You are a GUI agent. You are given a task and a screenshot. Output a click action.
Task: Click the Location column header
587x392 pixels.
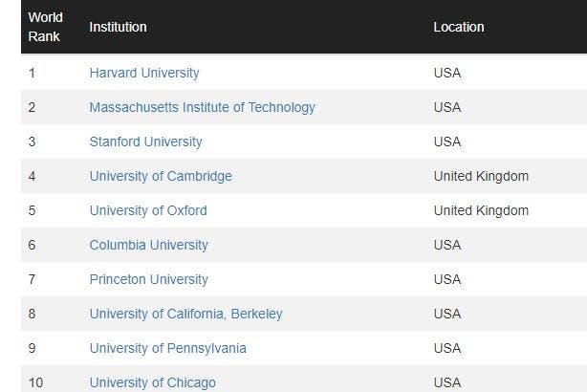click(x=459, y=27)
